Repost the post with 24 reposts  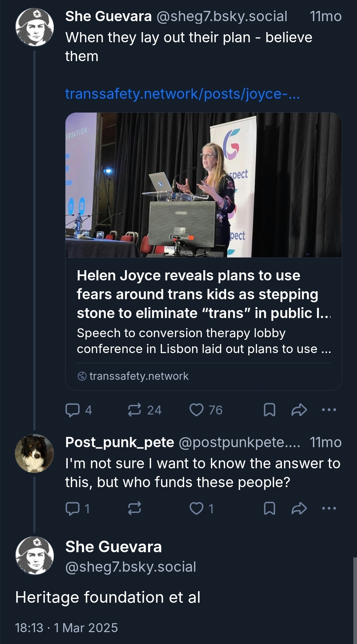tap(135, 410)
